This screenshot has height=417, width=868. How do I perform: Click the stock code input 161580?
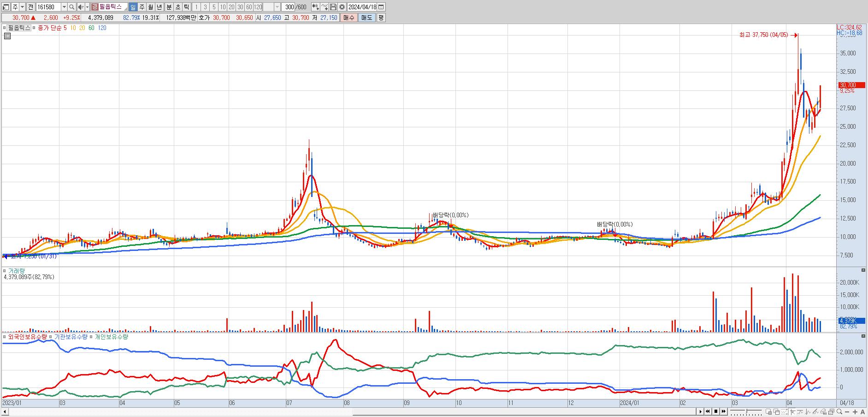48,7
